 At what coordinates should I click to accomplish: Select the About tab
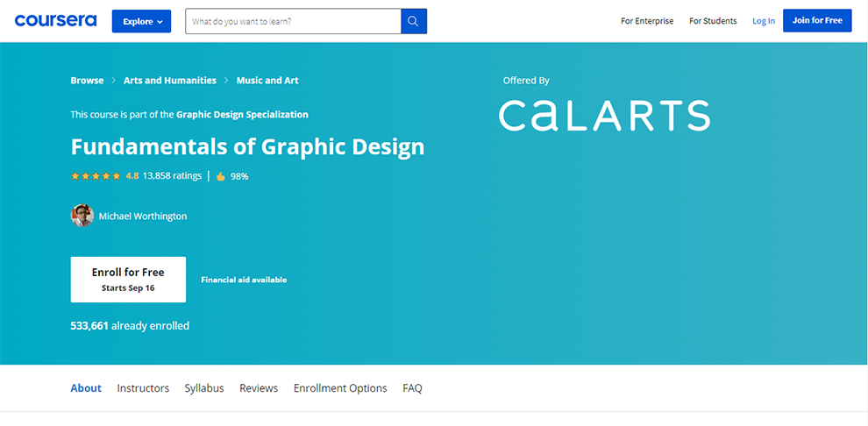tap(86, 388)
